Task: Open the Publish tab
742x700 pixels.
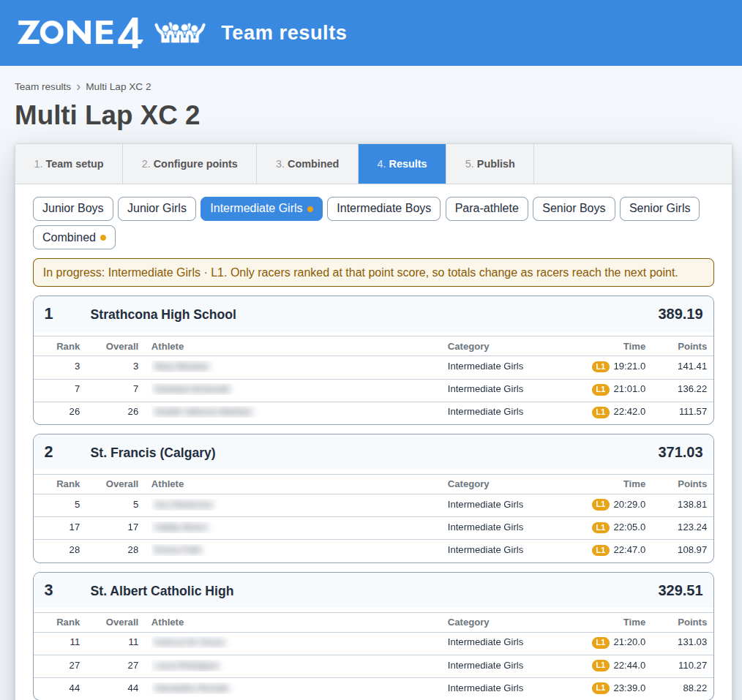Action: (490, 164)
